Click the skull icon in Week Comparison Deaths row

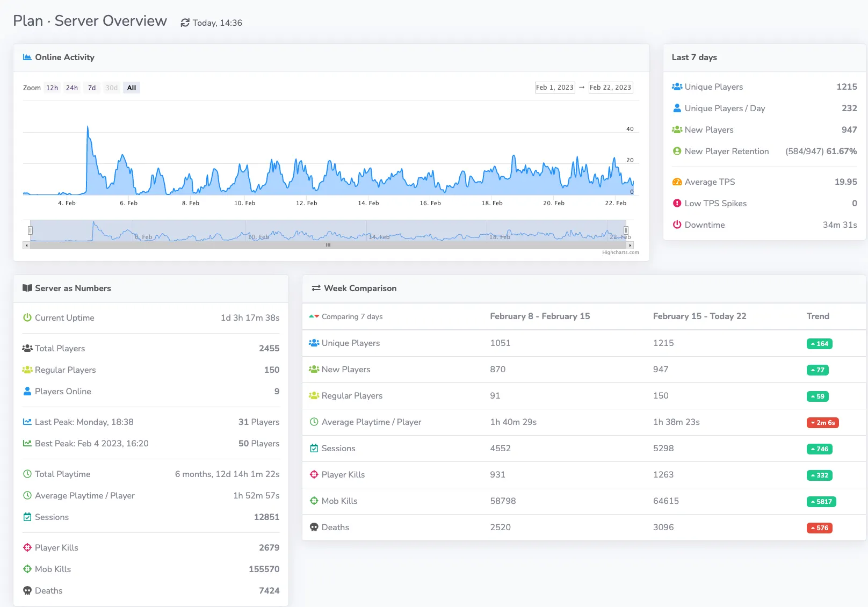(314, 527)
